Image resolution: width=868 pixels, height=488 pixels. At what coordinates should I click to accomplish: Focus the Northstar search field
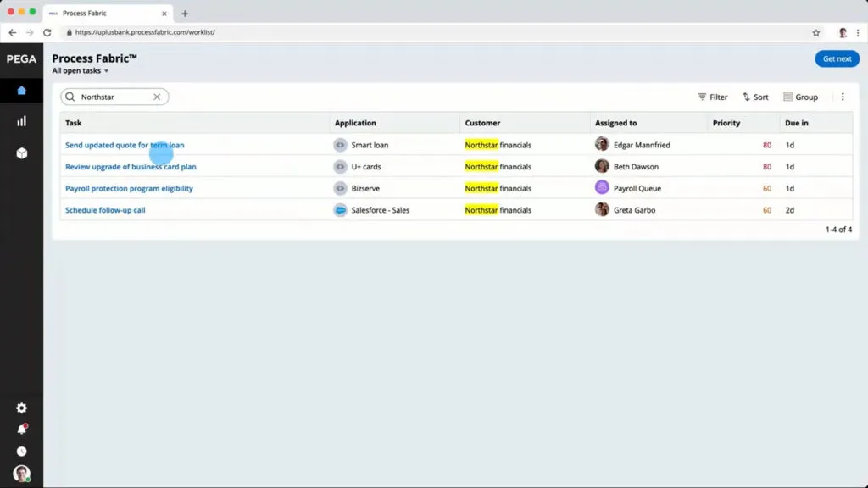click(x=114, y=97)
